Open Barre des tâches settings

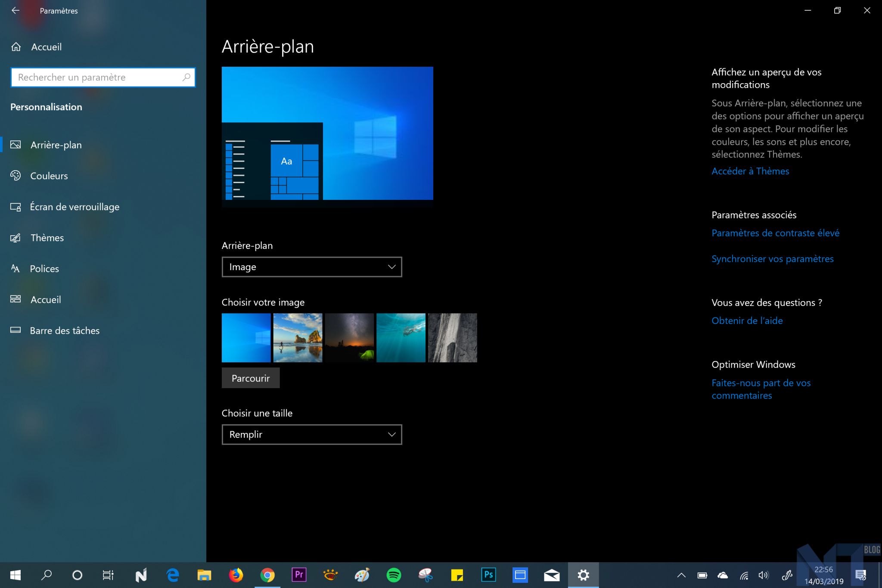click(64, 331)
